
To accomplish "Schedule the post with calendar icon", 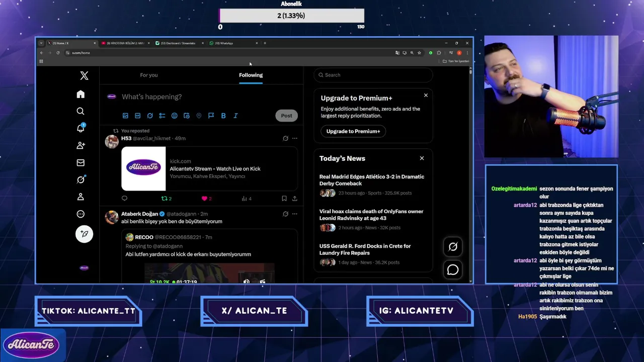I will click(186, 116).
